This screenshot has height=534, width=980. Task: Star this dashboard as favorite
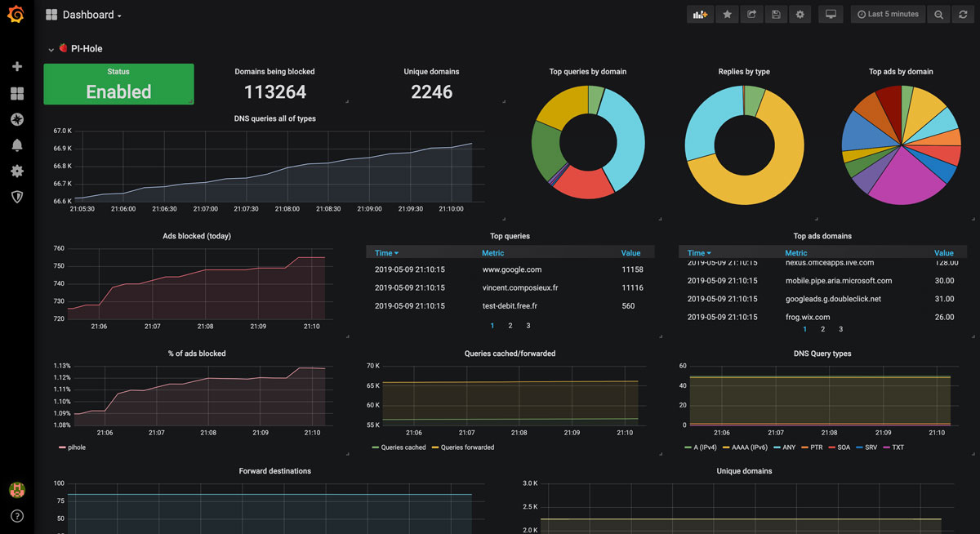(x=727, y=14)
